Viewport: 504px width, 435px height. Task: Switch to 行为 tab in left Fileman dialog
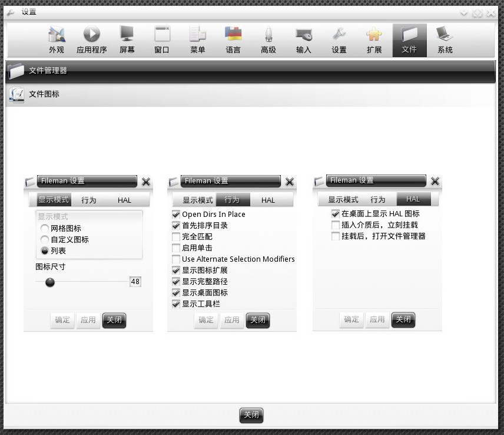coord(89,200)
